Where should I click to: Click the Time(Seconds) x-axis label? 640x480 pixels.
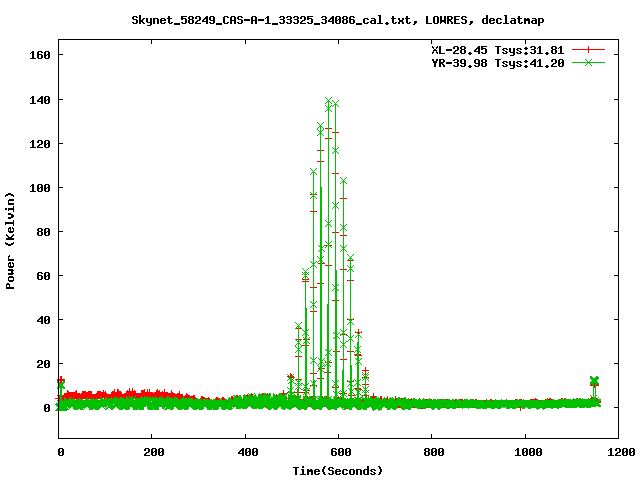338,471
